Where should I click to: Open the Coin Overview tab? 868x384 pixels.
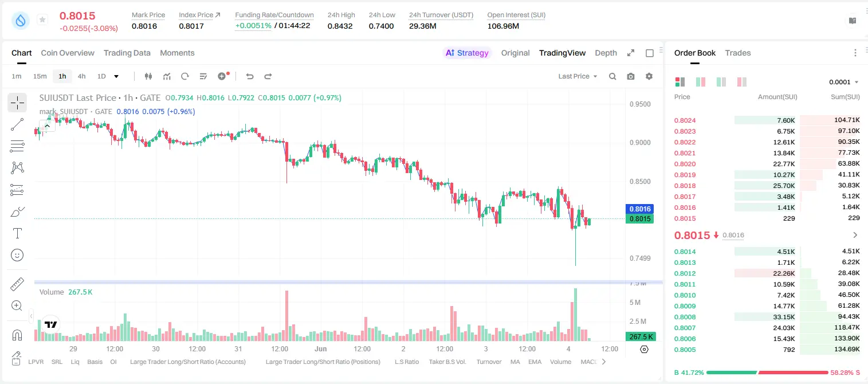(68, 53)
